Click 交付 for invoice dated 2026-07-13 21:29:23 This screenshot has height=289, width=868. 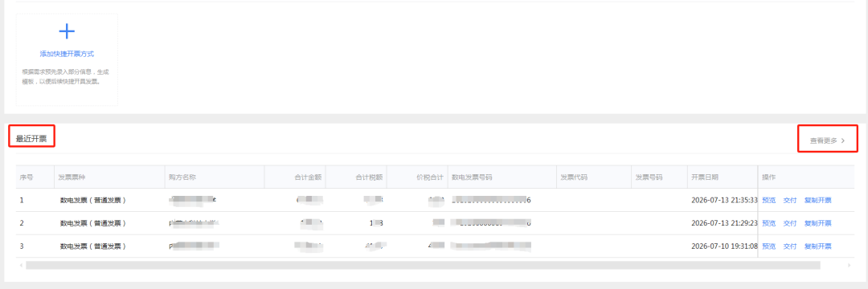pos(790,223)
